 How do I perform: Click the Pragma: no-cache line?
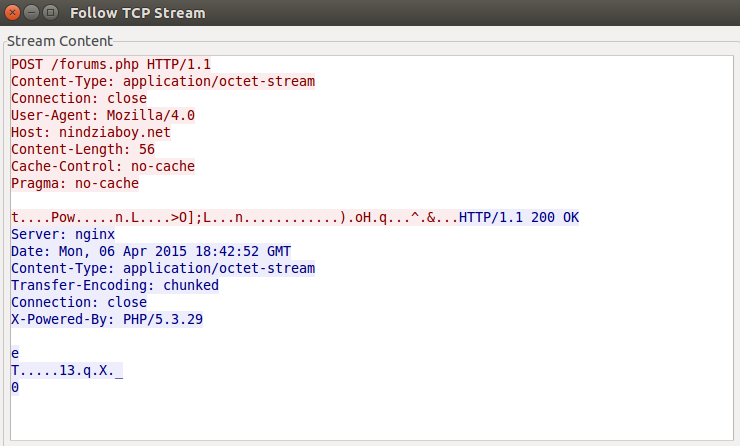click(75, 184)
